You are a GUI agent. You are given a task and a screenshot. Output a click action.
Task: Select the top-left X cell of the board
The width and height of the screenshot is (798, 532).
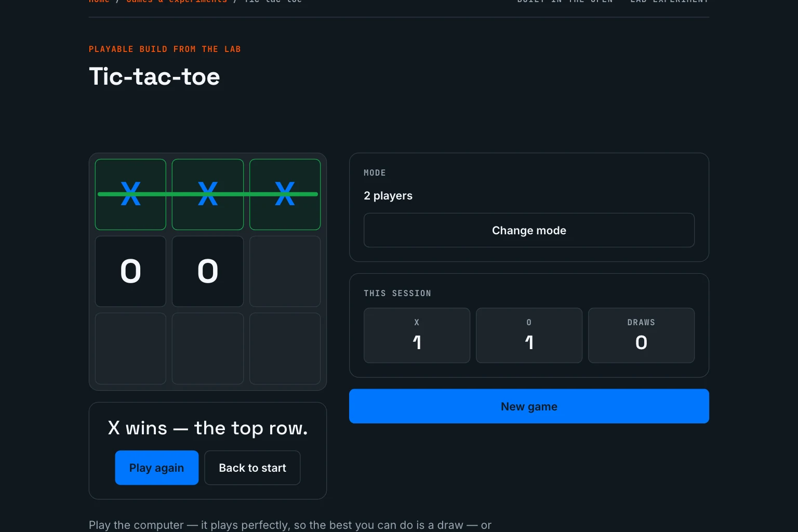pos(130,194)
